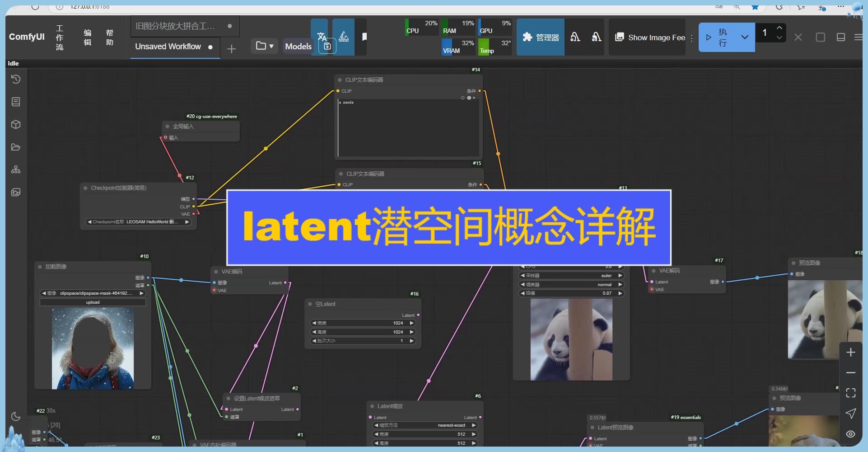Switch to the Unsaved Workflow tab

pyautogui.click(x=168, y=47)
